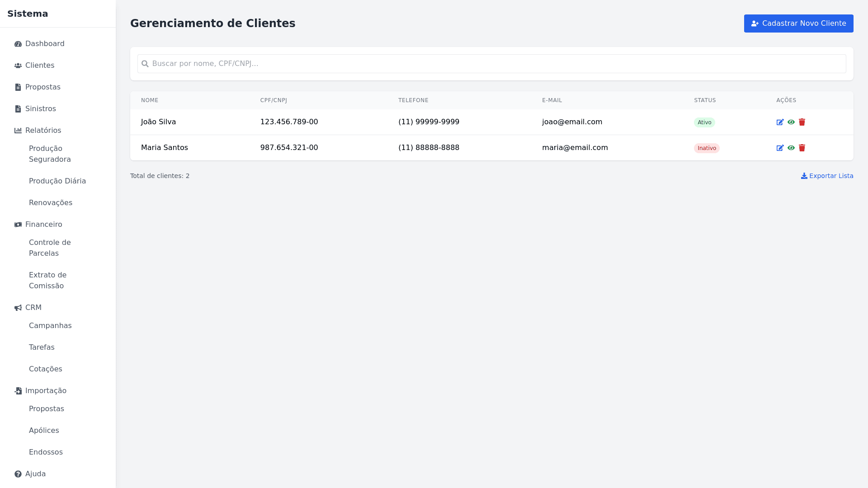Click the Cadastrar Novo Cliente button
Screen dimensions: 868x488
click(x=798, y=23)
